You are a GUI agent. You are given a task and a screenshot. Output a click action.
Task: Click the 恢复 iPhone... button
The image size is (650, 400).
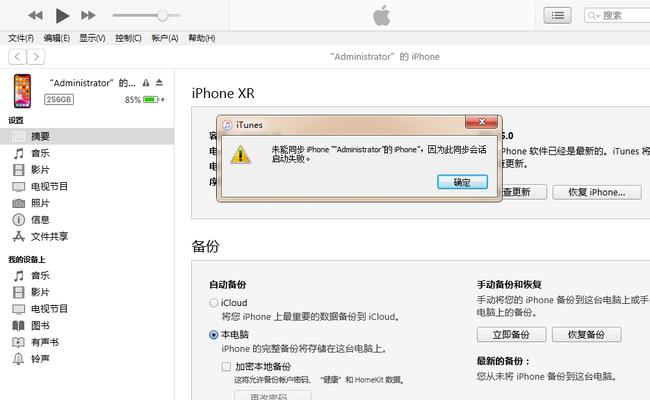tap(597, 192)
